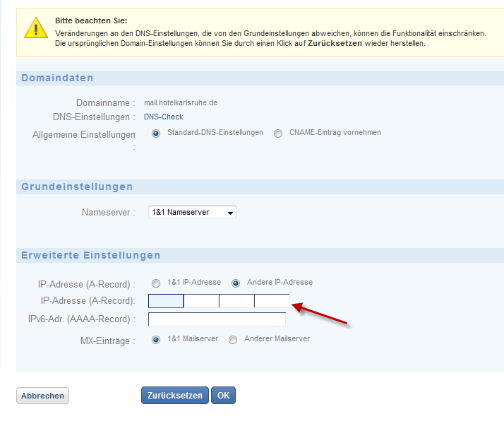The width and height of the screenshot is (504, 431).
Task: Click the yellow warning triangle icon
Action: click(35, 28)
